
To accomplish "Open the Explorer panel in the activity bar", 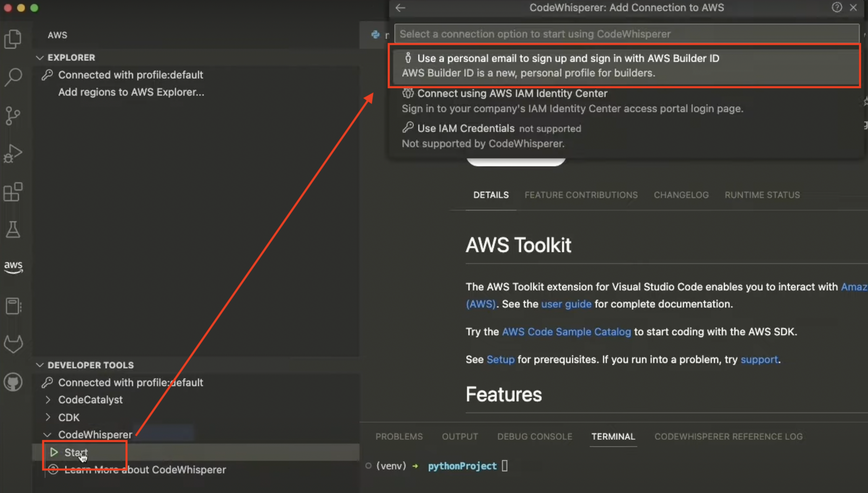I will click(13, 39).
